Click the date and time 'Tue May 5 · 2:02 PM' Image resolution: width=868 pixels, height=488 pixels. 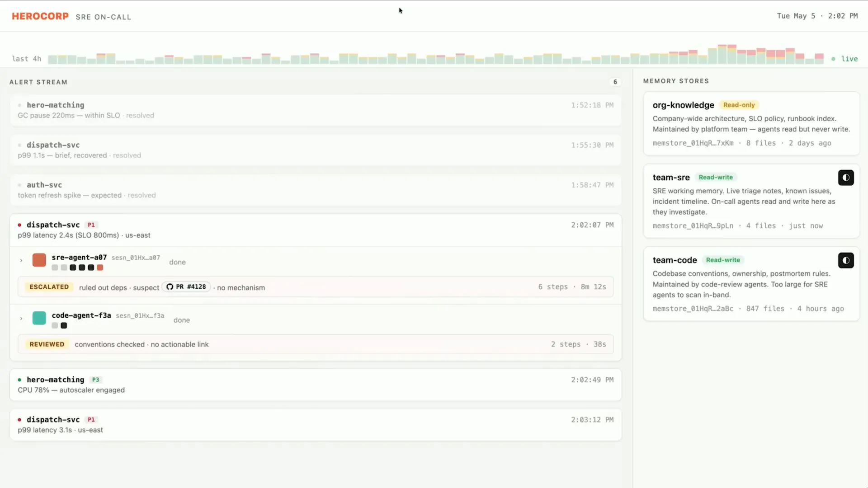[817, 16]
